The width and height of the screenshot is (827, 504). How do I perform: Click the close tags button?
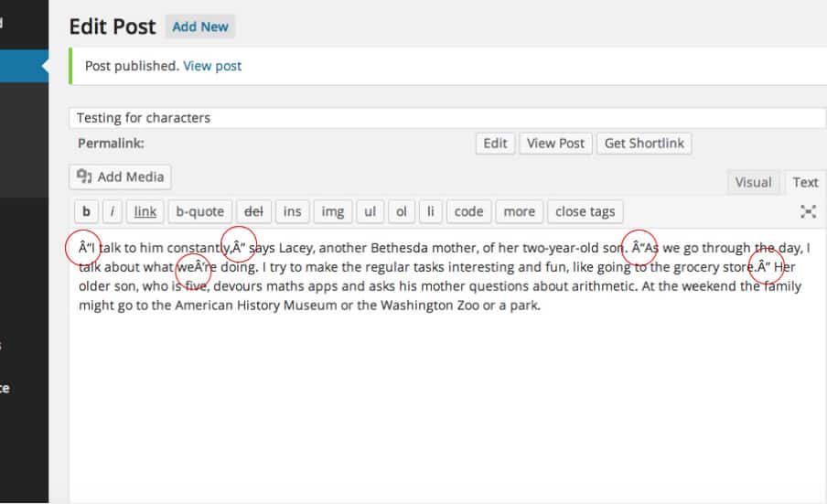tap(585, 211)
